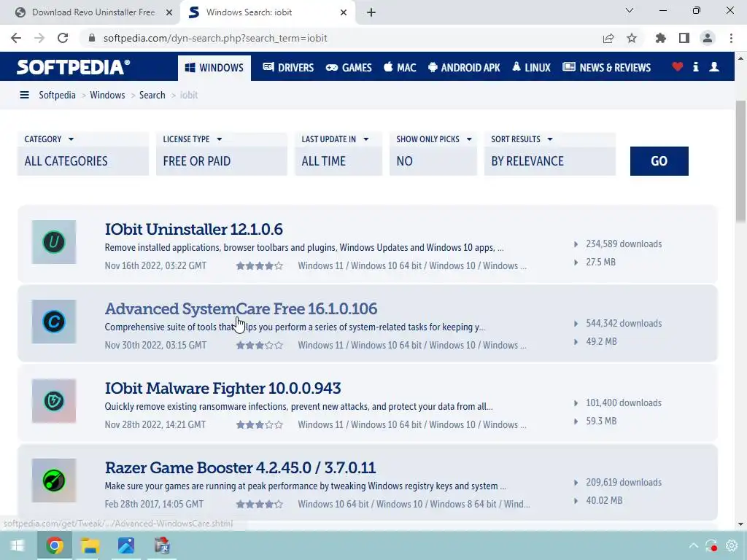Click the browser forward arrow
The image size is (747, 560).
pyautogui.click(x=39, y=38)
